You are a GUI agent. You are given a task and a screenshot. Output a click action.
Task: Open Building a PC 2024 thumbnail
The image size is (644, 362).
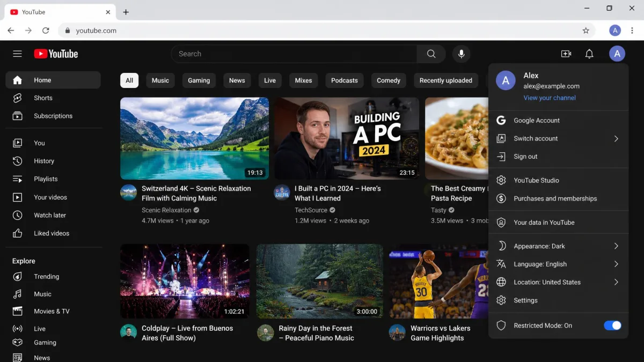(347, 138)
